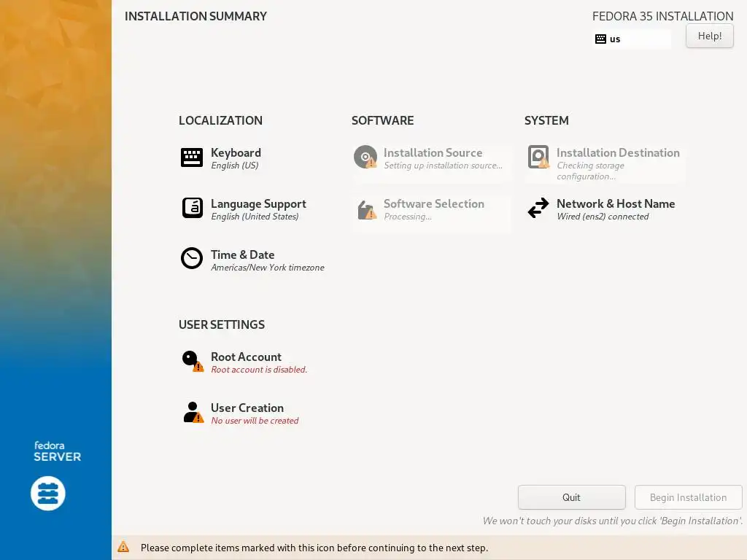The width and height of the screenshot is (747, 560).
Task: Click 'Checking storage configuration...' text
Action: [590, 171]
